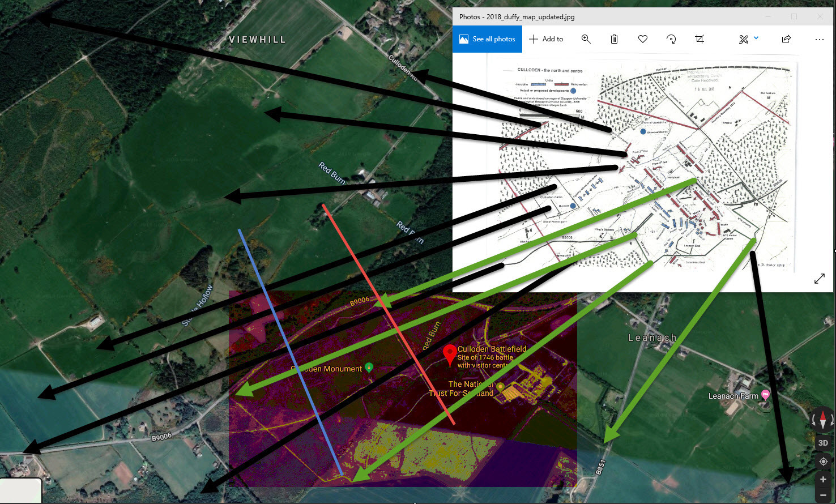Click the Share icon in Photos
The height and width of the screenshot is (504, 836).
click(786, 39)
